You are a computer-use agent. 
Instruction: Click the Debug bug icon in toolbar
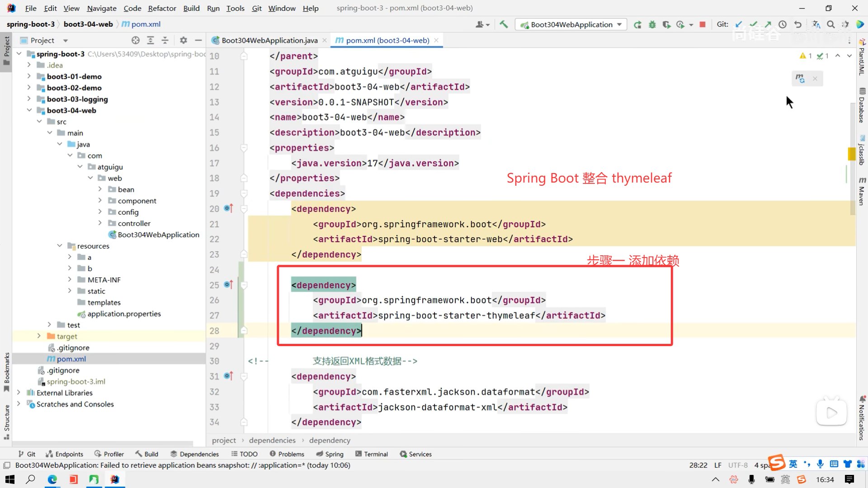coord(652,24)
